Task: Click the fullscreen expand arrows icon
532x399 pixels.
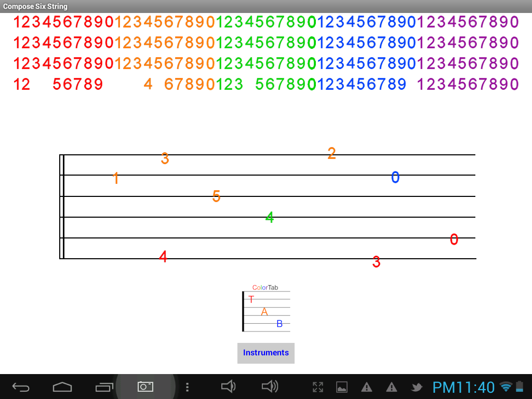Action: pos(317,387)
